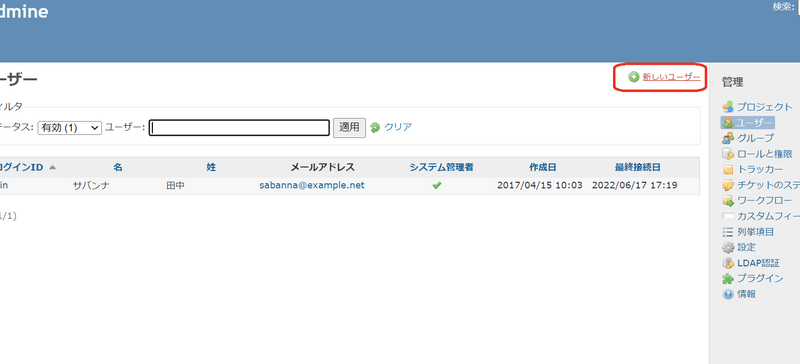This screenshot has height=364, width=800.
Task: Click the green reload icon beside クリア
Action: click(x=376, y=128)
